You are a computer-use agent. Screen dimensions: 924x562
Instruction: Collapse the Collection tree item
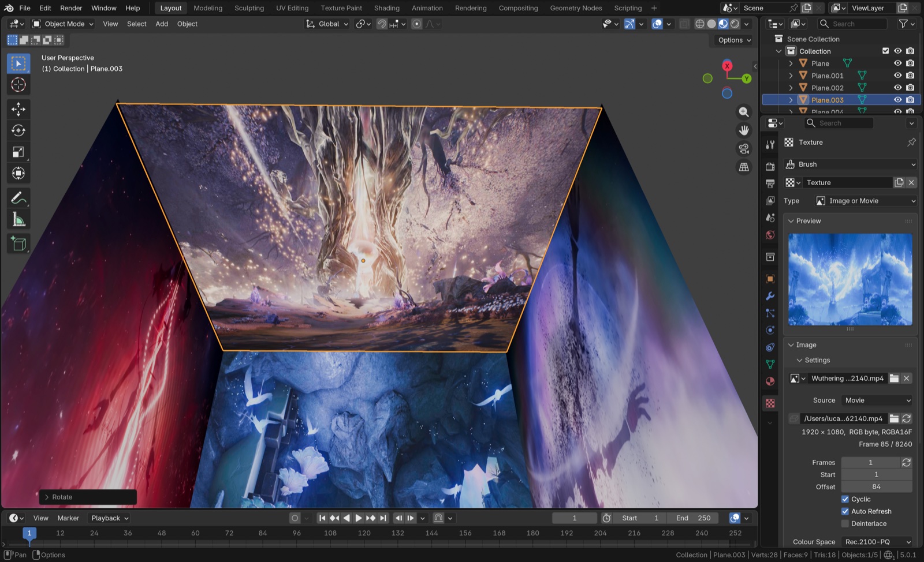tap(778, 51)
